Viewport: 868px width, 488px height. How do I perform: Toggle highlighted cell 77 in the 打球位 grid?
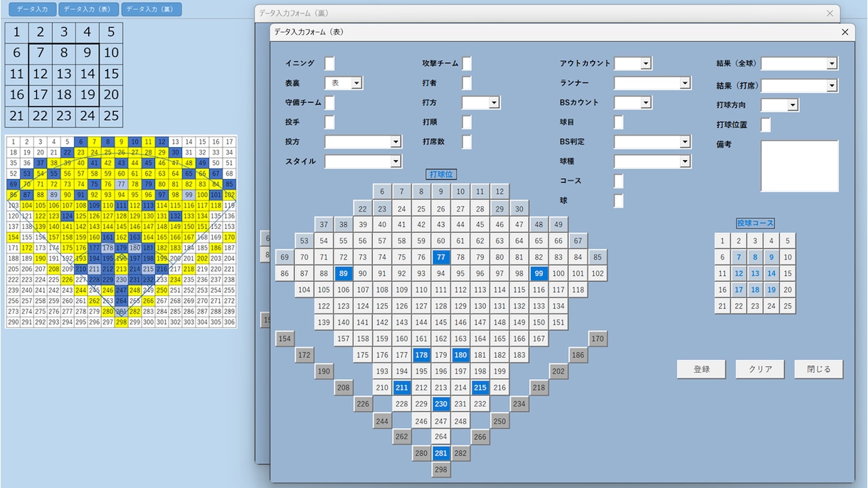(x=442, y=258)
